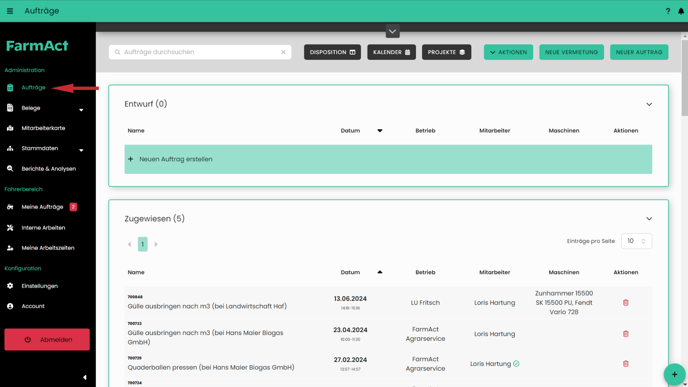Open the Aktionen dropdown button
This screenshot has height=387, width=688.
[x=508, y=52]
